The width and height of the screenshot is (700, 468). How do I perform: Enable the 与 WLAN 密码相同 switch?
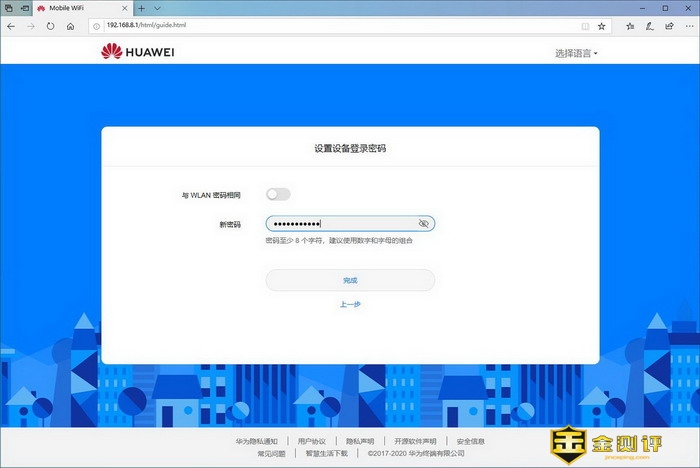[277, 194]
